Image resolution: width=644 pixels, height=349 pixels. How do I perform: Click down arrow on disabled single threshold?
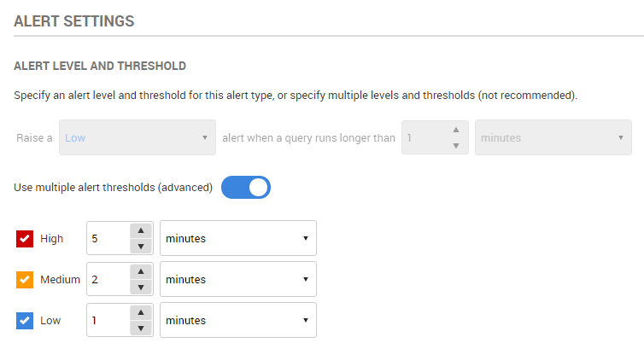click(x=457, y=146)
